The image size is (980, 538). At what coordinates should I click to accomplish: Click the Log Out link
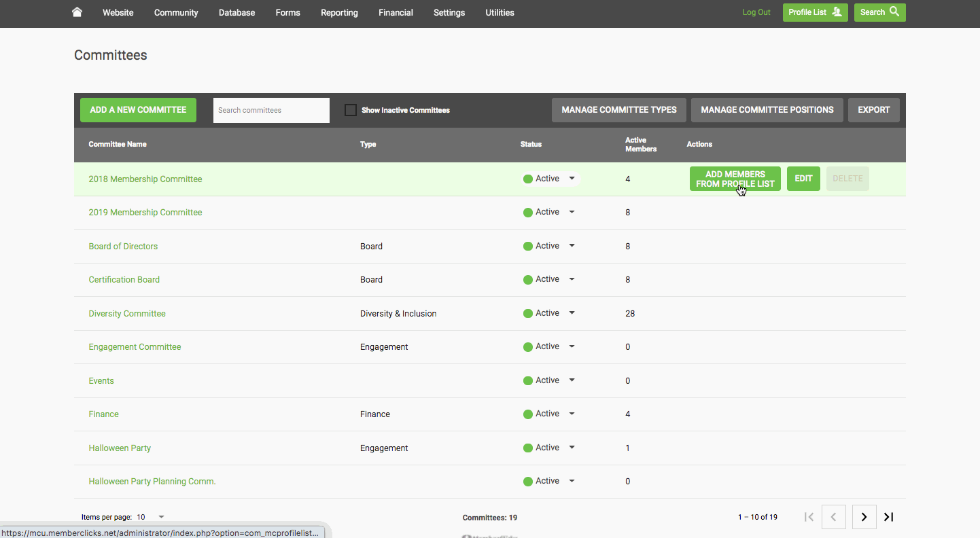756,12
